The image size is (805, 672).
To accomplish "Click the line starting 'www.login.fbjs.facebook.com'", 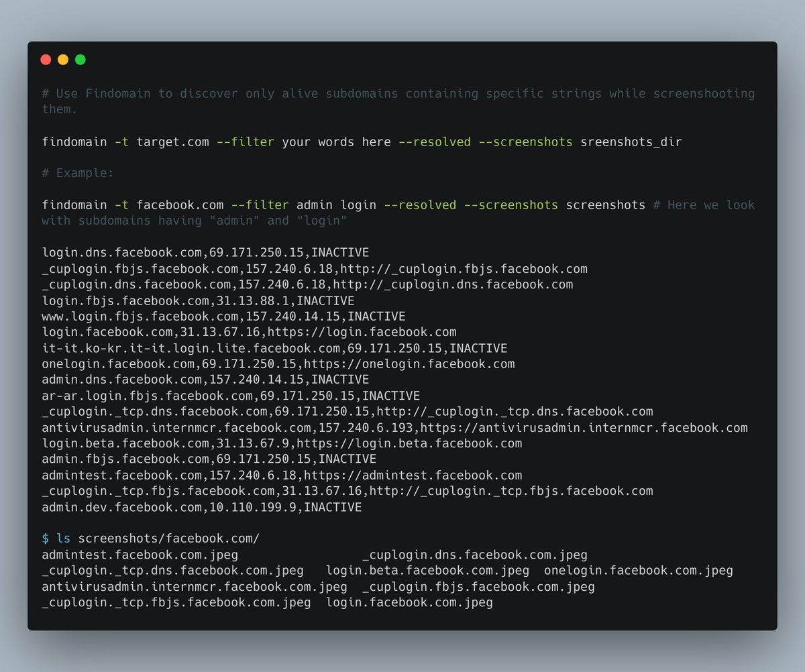I will pos(223,316).
